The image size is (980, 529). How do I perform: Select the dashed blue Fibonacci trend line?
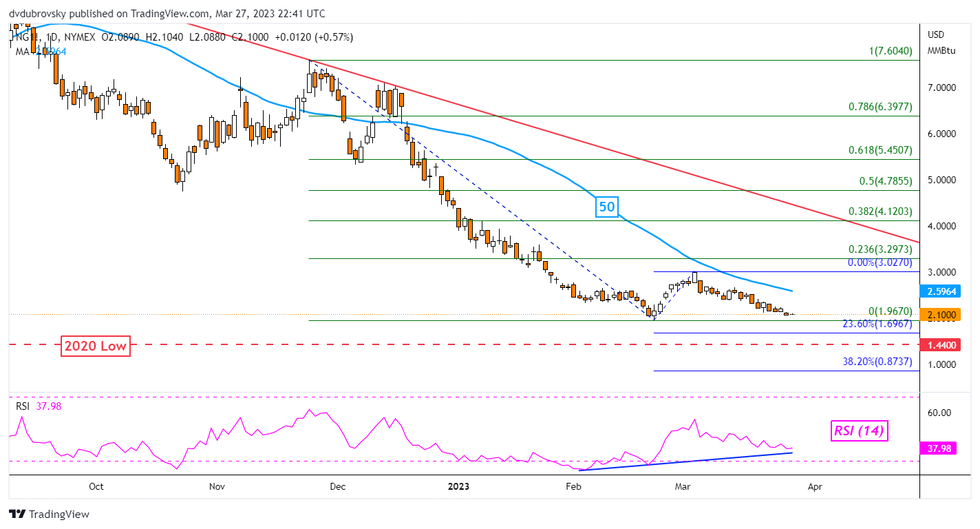[482, 189]
